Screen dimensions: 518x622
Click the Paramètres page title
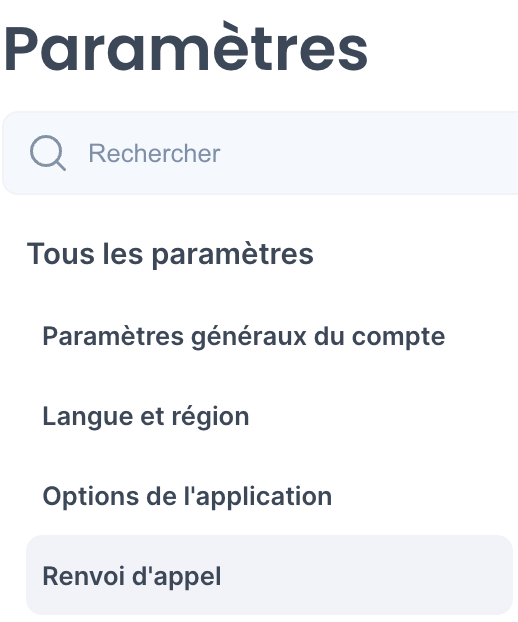186,48
